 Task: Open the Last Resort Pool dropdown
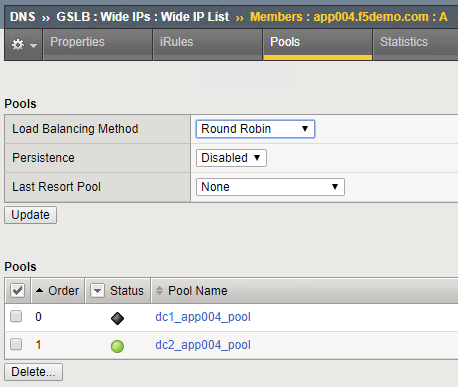(270, 187)
